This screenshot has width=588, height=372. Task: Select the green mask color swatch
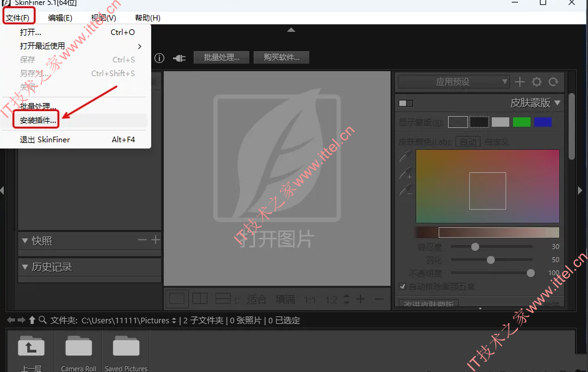click(521, 122)
